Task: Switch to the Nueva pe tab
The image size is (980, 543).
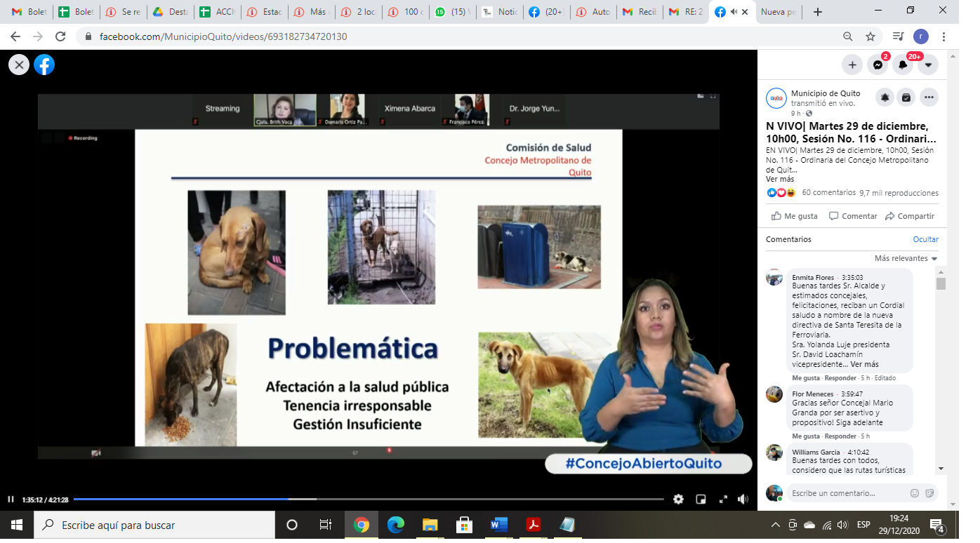Action: pyautogui.click(x=779, y=12)
